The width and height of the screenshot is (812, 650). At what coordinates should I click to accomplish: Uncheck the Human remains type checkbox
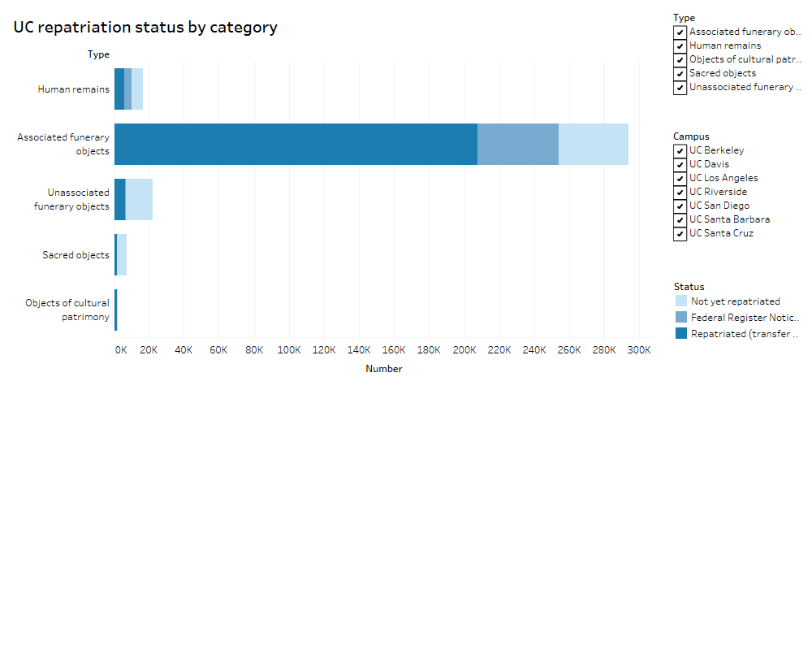tap(680, 46)
